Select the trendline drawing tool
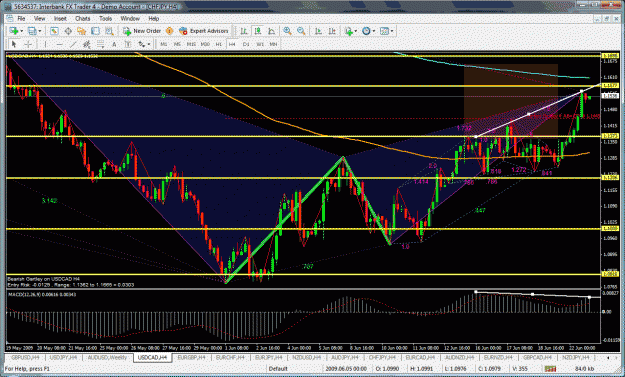The height and width of the screenshot is (377, 625). pos(73,44)
